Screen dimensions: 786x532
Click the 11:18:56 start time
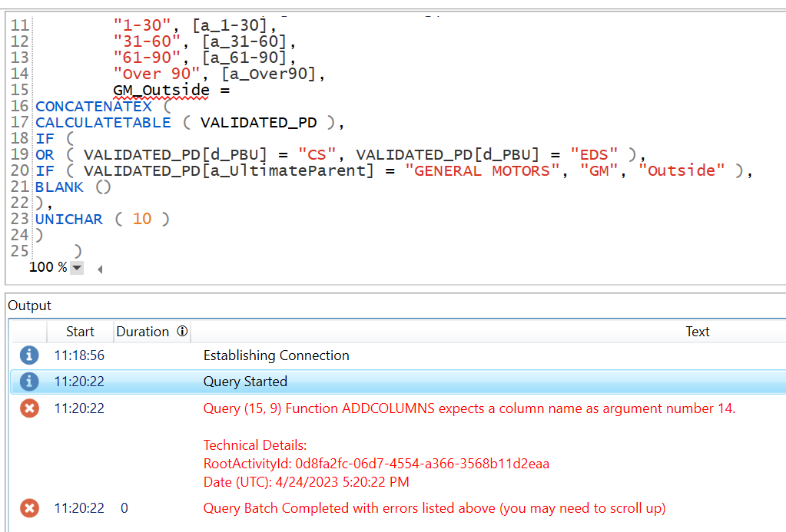[79, 355]
